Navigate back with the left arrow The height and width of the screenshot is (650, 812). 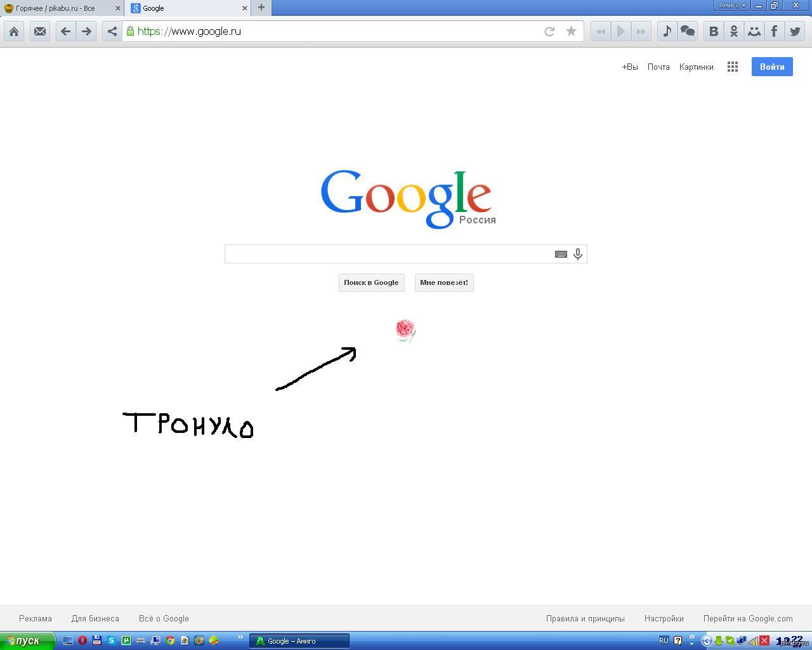point(65,31)
